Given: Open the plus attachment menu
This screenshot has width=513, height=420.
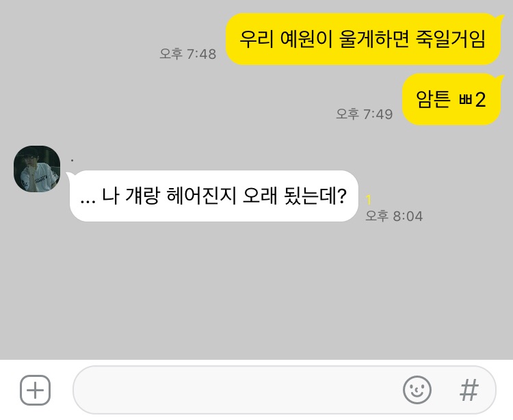Looking at the screenshot, I should click(35, 390).
